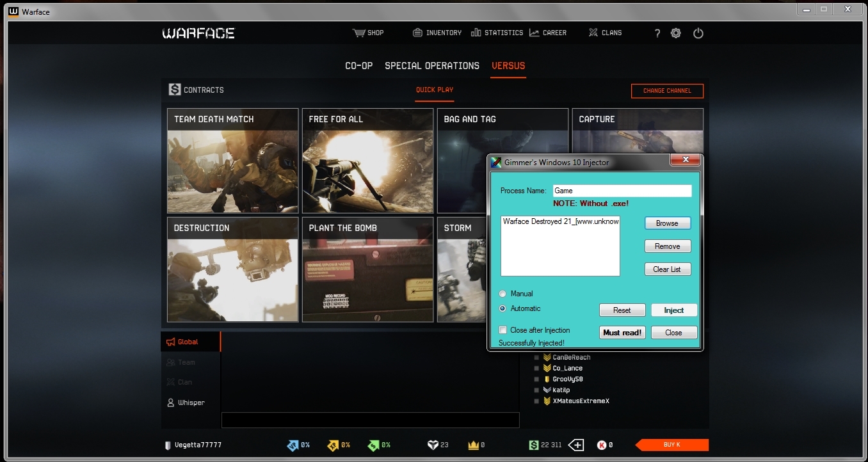Open Inventory using the briefcase icon
This screenshot has height=462, width=868.
pos(417,33)
